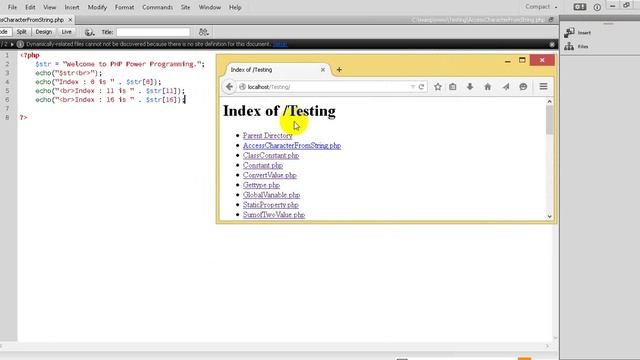Click the closing ?> tag on line 8
Screen dimensions: 640x360
pos(24,118)
